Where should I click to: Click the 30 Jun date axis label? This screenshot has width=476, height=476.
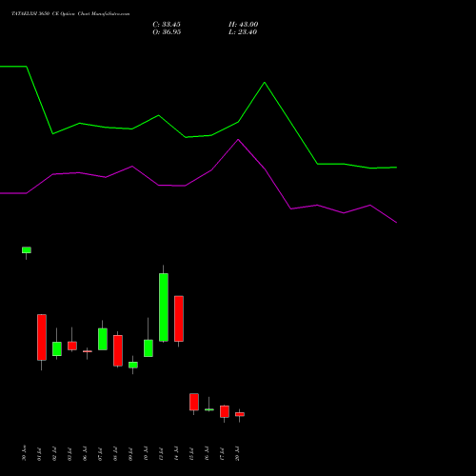point(24,453)
